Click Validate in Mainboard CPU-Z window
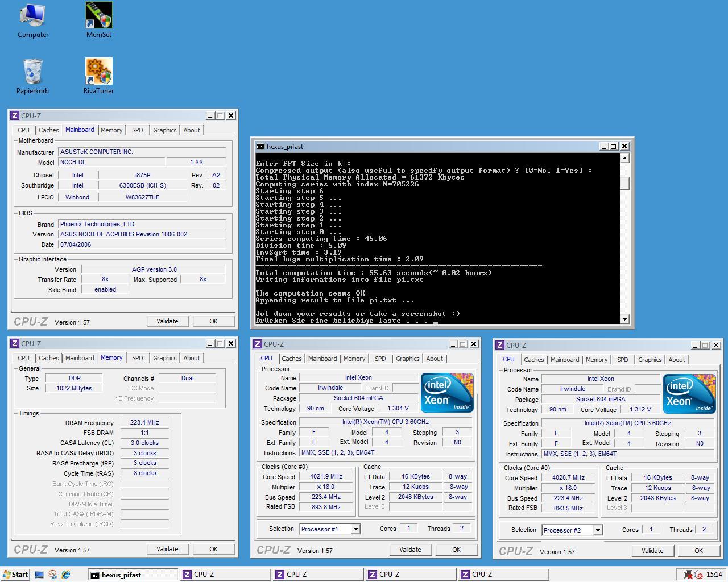 [167, 321]
